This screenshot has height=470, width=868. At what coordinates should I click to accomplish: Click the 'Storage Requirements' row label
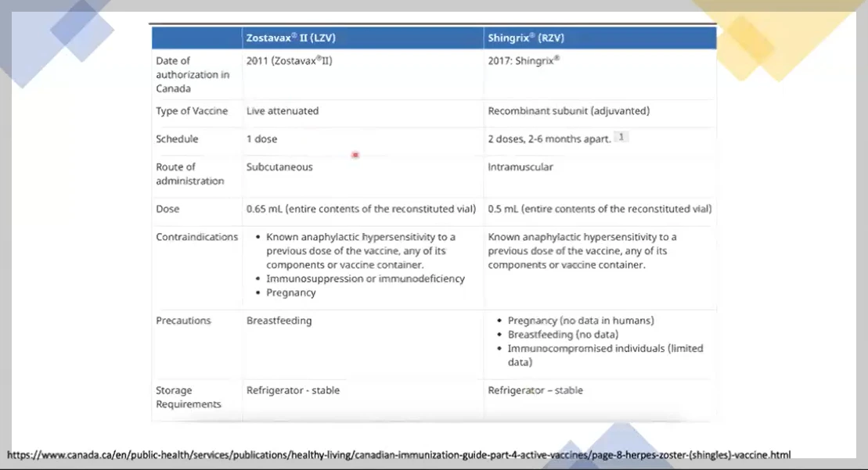pos(188,397)
